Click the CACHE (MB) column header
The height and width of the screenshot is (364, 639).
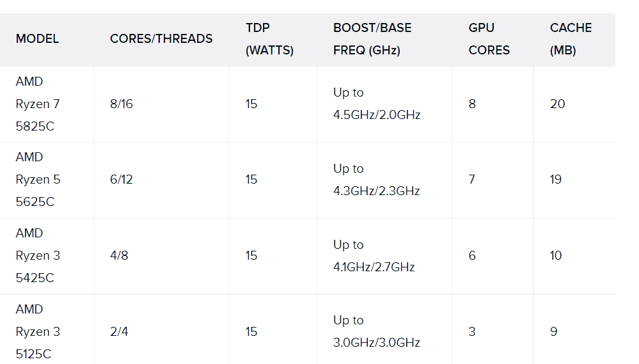[571, 39]
